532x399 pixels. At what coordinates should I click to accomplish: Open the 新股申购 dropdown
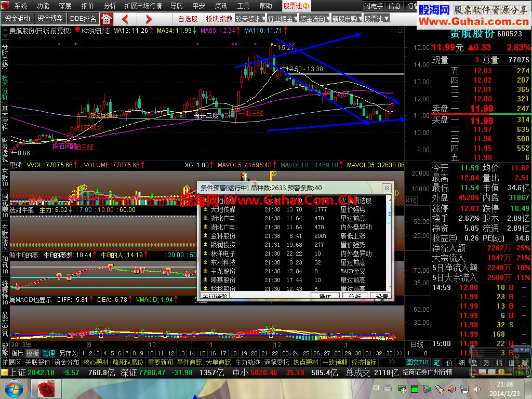point(347,19)
